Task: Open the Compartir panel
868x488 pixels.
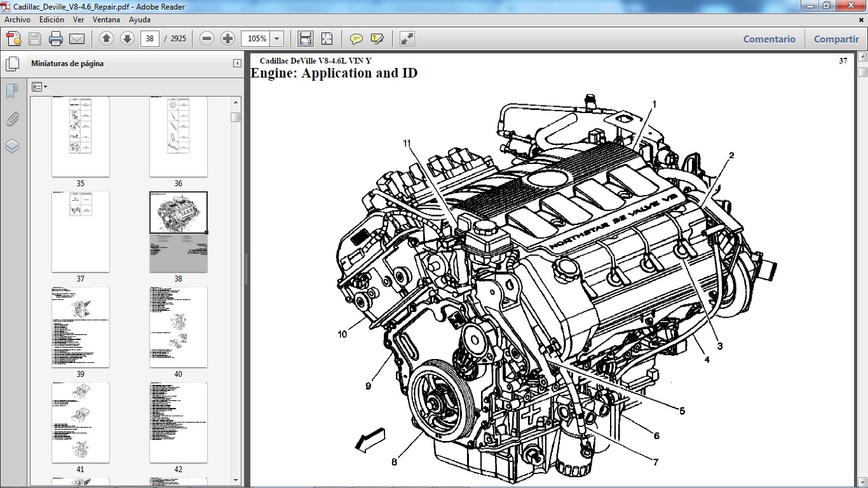Action: click(x=836, y=39)
